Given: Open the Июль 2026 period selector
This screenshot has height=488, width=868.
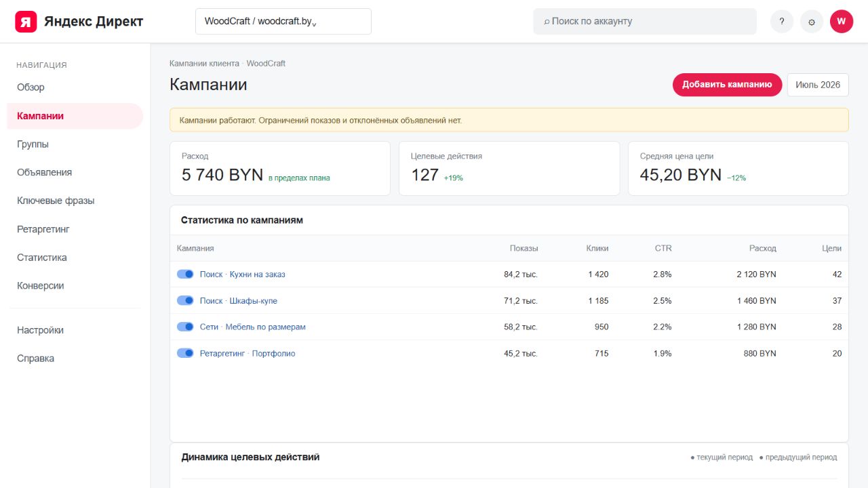Looking at the screenshot, I should 818,85.
